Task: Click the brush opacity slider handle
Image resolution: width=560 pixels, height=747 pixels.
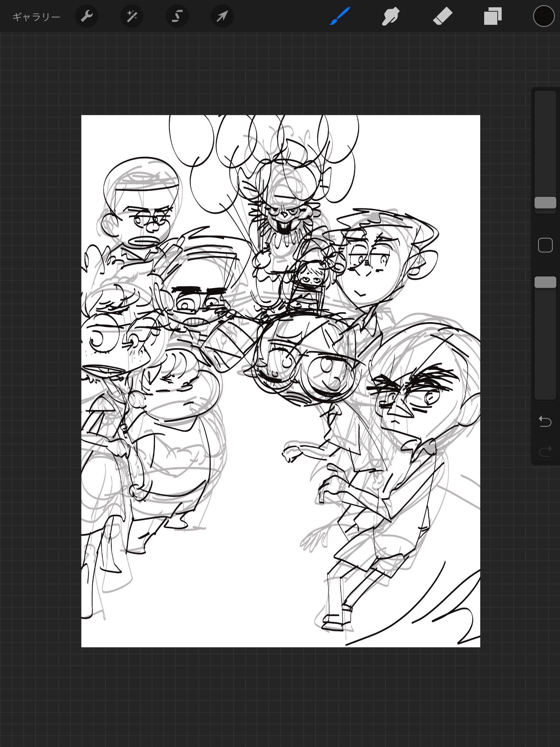Action: click(x=545, y=282)
